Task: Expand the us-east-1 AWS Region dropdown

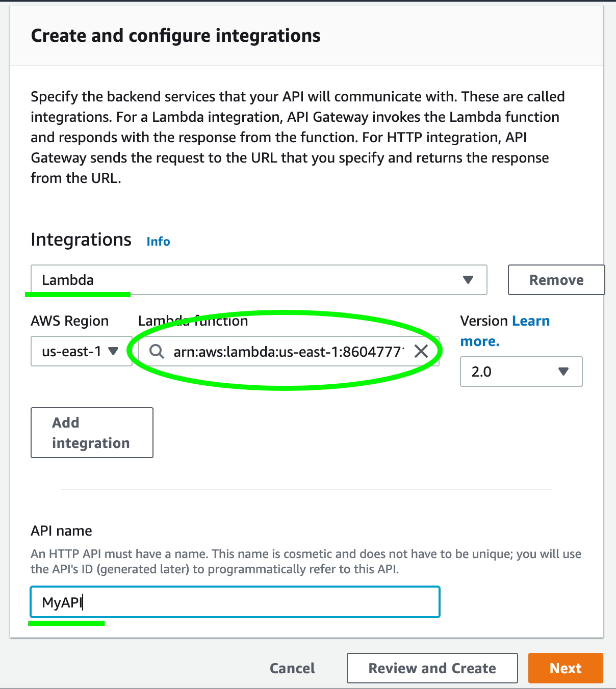Action: click(81, 351)
